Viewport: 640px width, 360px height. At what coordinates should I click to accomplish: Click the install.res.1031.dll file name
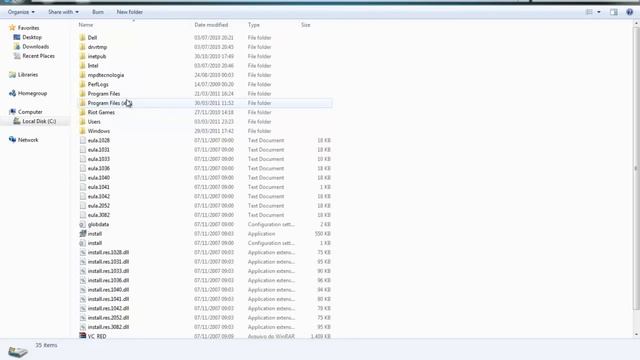108,262
